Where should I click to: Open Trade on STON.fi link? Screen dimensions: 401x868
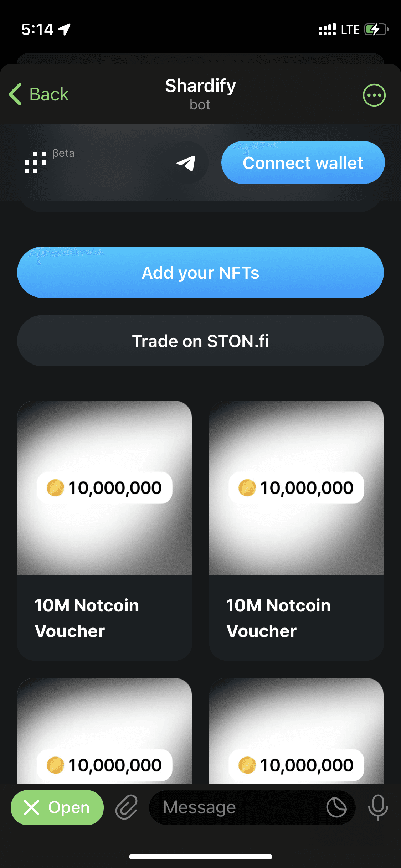click(200, 341)
